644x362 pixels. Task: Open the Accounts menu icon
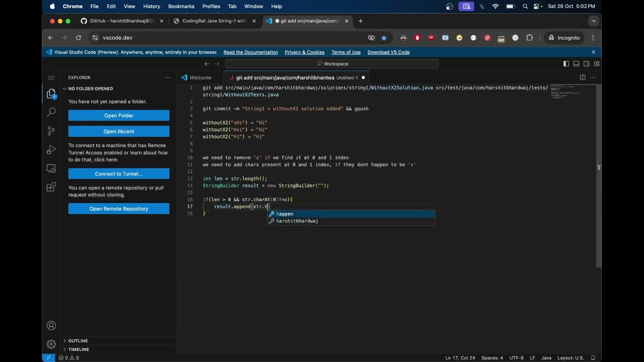click(x=51, y=326)
